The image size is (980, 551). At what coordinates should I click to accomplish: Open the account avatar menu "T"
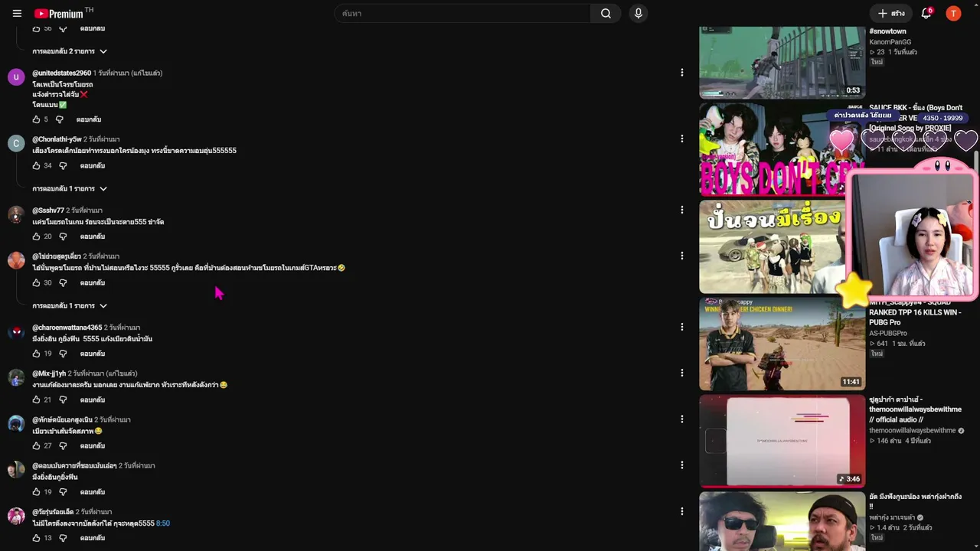click(953, 14)
